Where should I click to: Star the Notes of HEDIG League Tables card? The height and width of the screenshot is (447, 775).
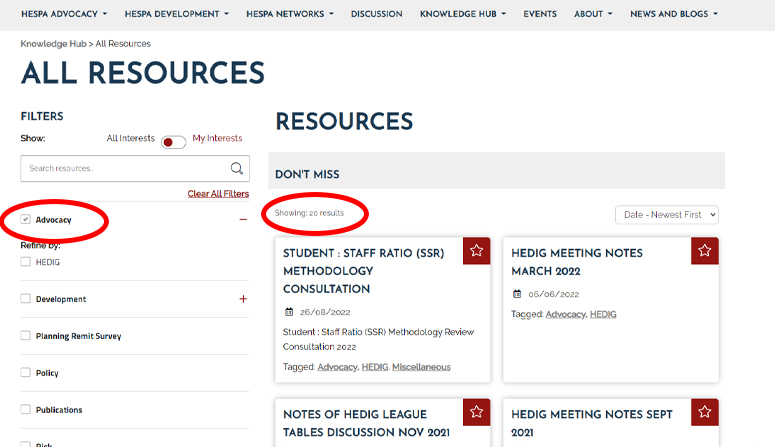tap(476, 412)
